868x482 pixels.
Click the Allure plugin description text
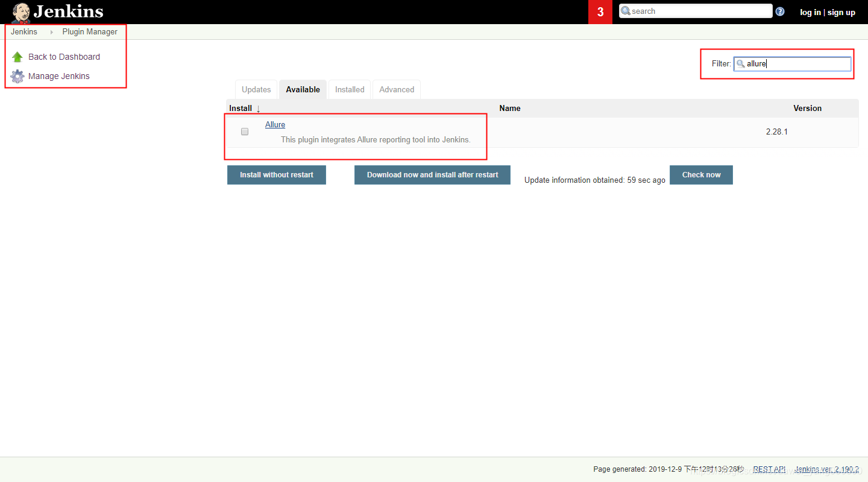tap(376, 139)
